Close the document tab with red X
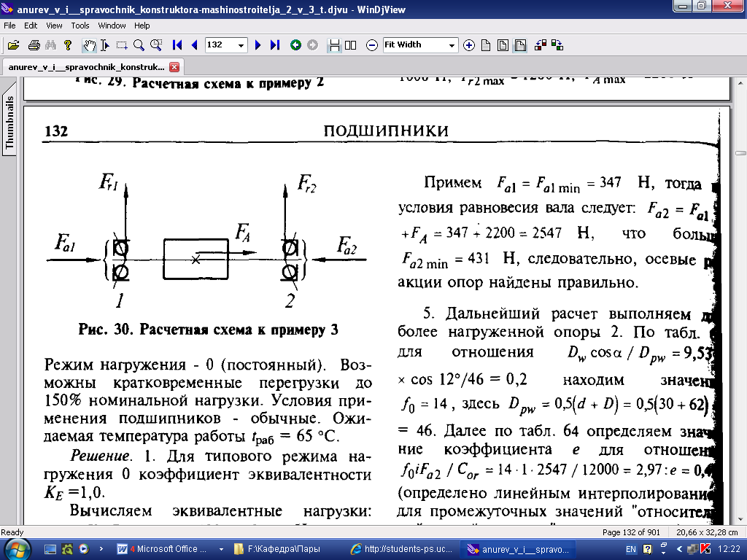The width and height of the screenshot is (747, 560). [x=174, y=67]
